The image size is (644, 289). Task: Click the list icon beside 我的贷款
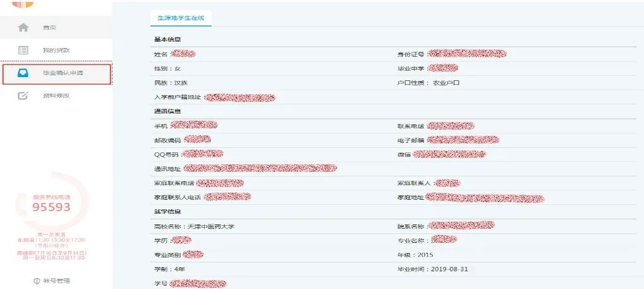click(23, 51)
